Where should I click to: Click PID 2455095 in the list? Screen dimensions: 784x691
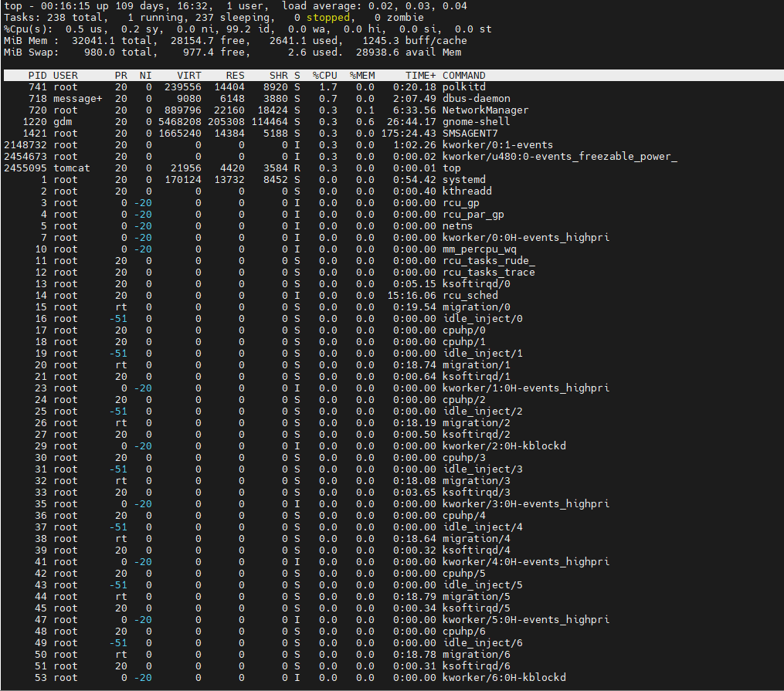click(25, 168)
